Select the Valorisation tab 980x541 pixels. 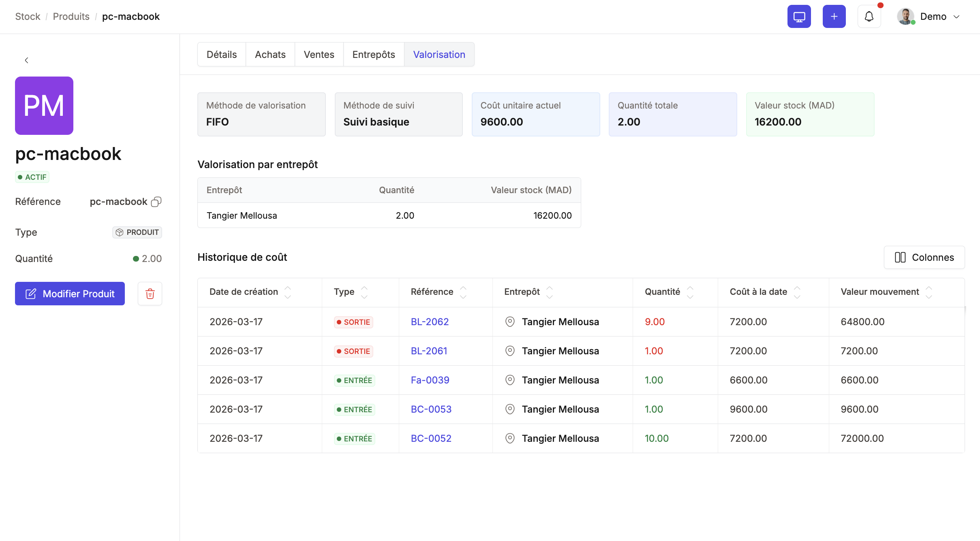coord(439,54)
